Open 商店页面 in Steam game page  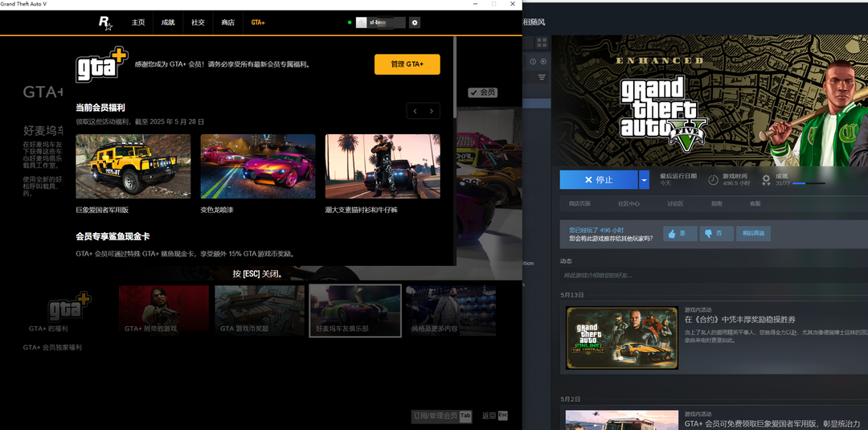(579, 203)
